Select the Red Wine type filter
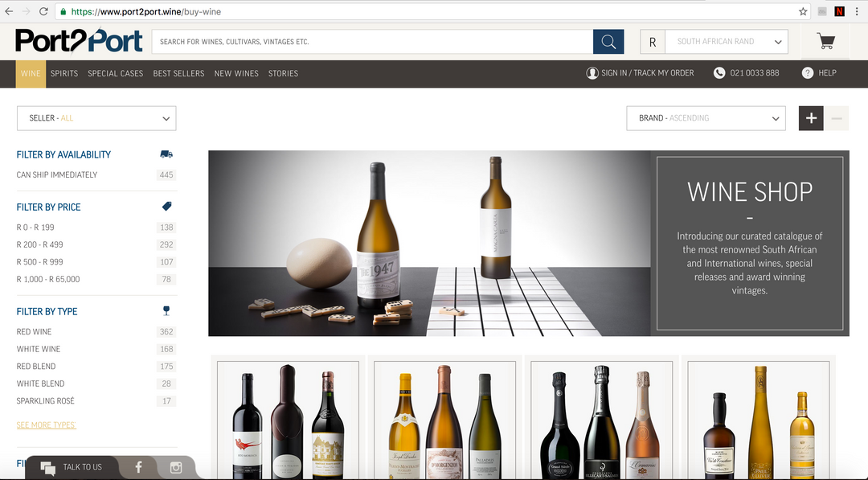 click(35, 331)
